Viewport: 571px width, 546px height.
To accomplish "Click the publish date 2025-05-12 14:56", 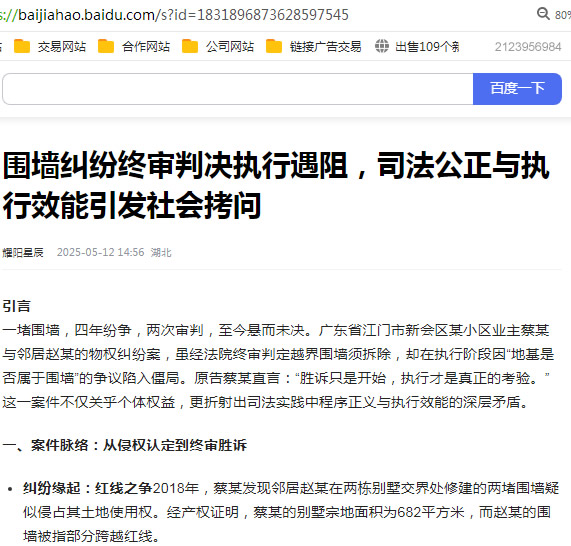I will [101, 252].
